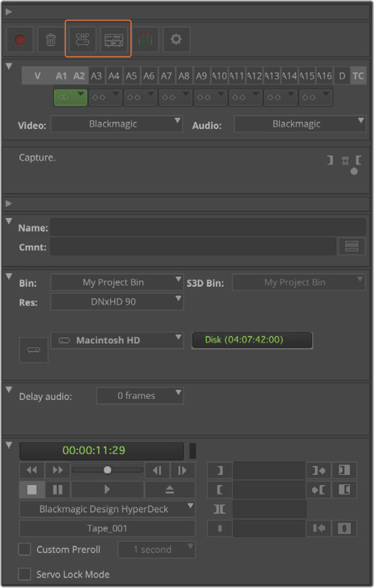This screenshot has width=374, height=588.
Task: Enable the Custom Preroll checkbox
Action: (x=25, y=549)
